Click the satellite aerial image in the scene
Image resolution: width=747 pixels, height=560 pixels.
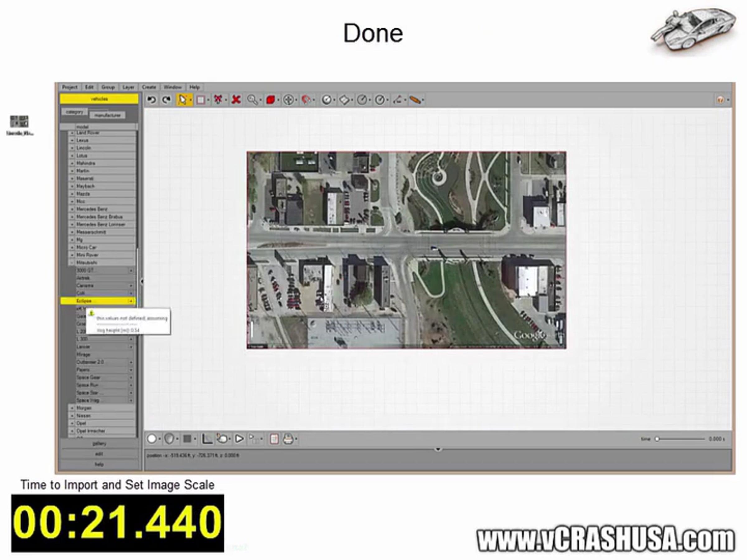pos(406,250)
